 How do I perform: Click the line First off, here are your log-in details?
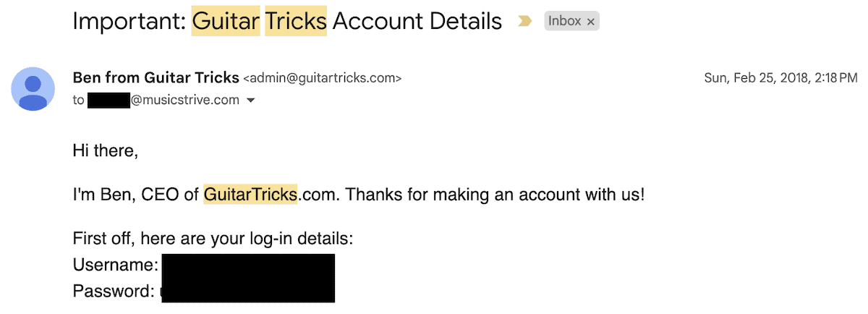tap(213, 238)
